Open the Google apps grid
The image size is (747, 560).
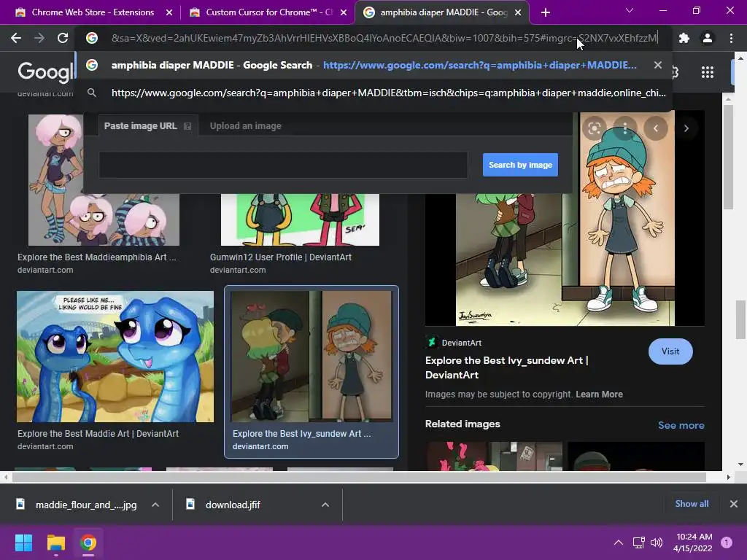(x=708, y=72)
